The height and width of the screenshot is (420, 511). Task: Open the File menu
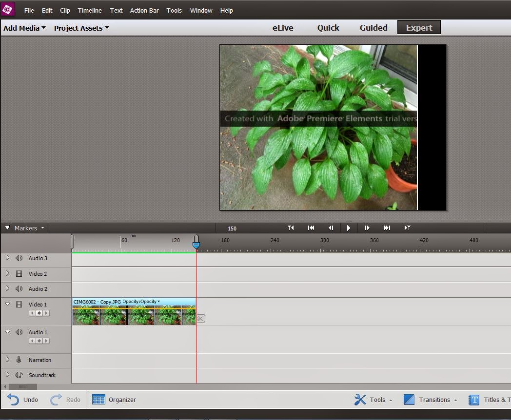pos(29,10)
